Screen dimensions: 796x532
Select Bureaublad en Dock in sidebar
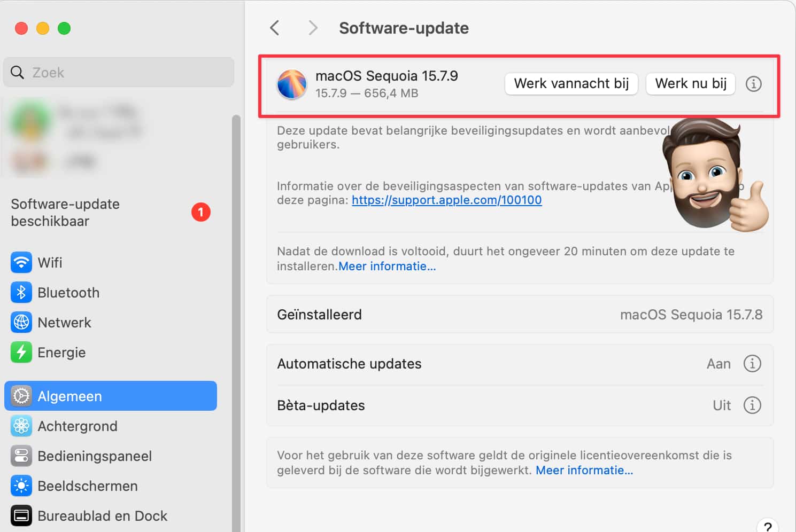(111, 516)
